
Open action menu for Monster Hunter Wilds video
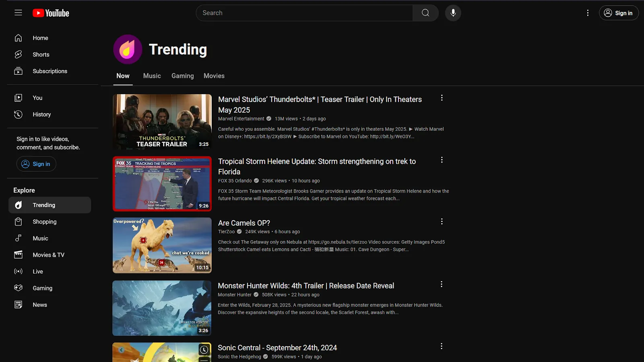[441, 284]
